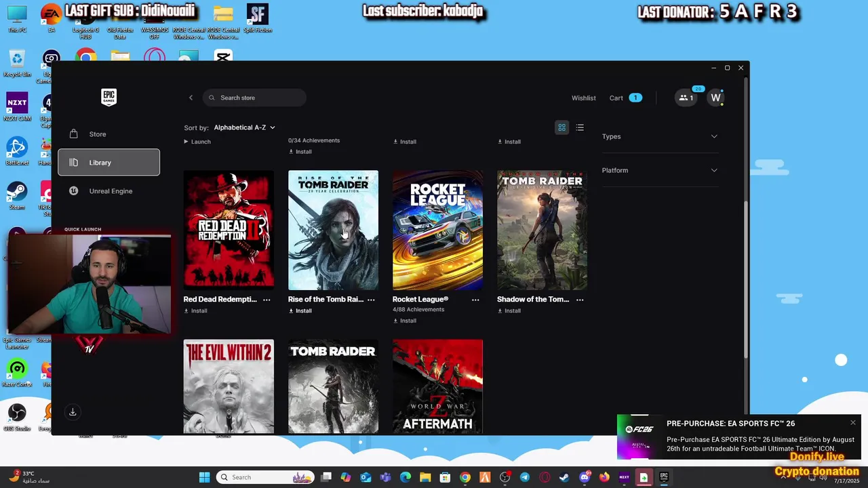
Task: Open NZXT CAM desktop shortcut
Action: [x=17, y=107]
